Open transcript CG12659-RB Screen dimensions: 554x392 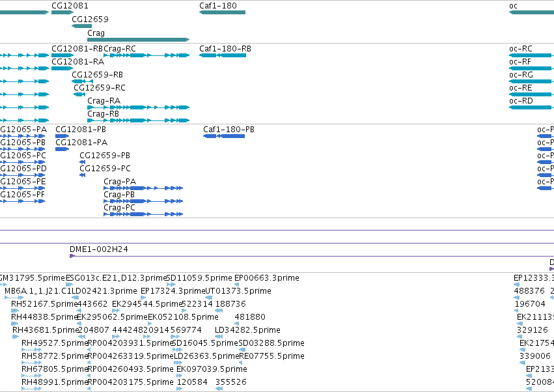tap(82, 81)
